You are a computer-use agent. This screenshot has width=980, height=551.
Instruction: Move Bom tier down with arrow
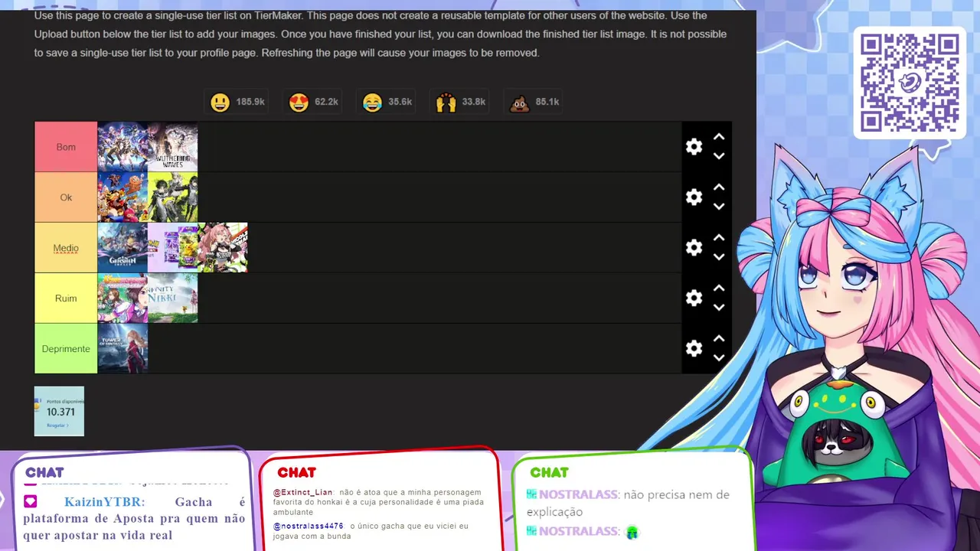point(719,156)
